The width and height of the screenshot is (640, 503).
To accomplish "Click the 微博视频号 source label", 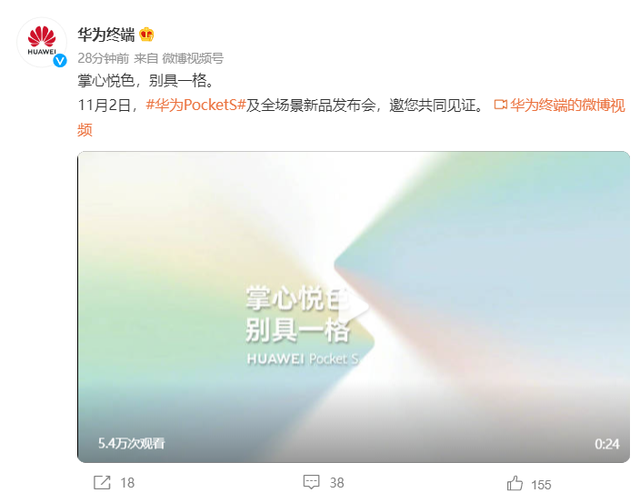I will 193,58.
